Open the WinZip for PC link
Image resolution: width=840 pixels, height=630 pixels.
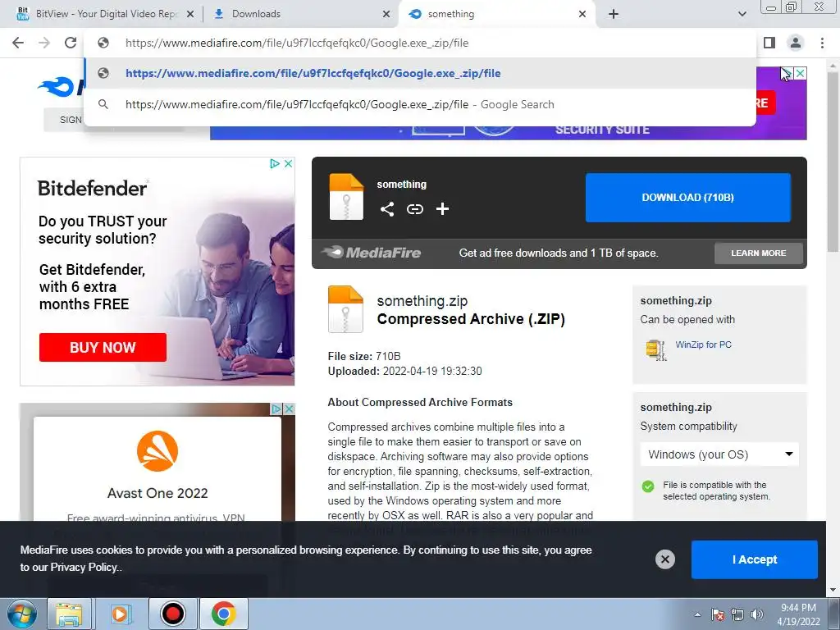click(703, 345)
